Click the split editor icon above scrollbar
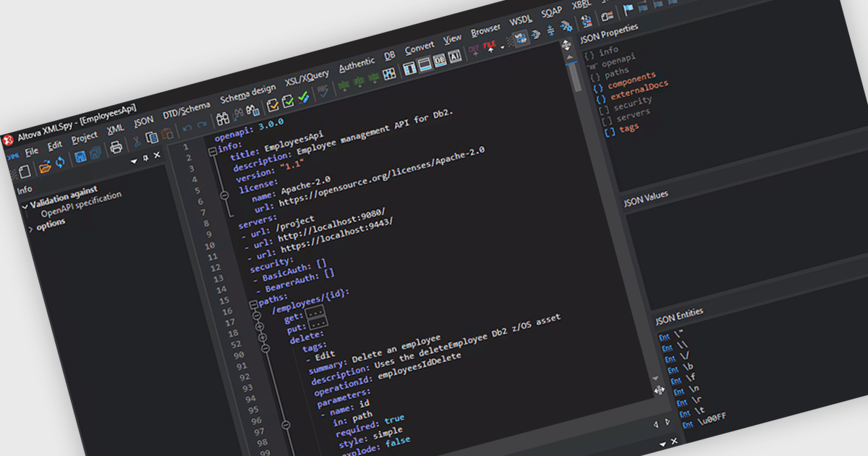The width and height of the screenshot is (868, 456). (566, 46)
